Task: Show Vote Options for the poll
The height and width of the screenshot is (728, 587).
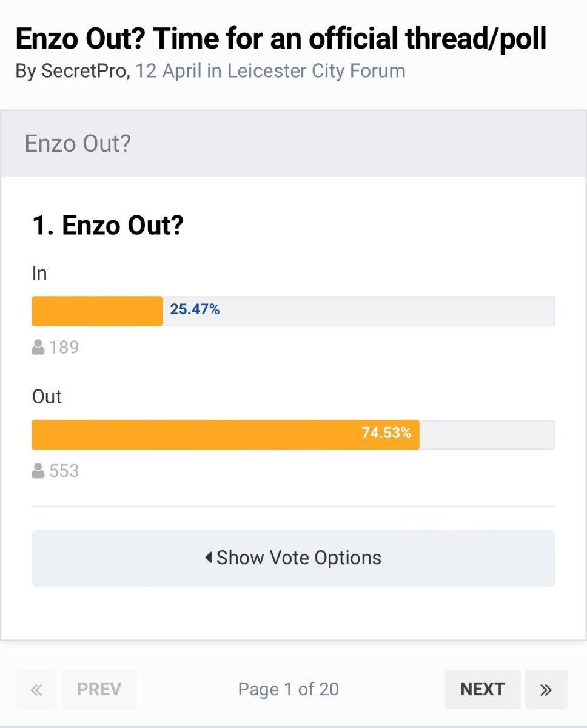Action: pyautogui.click(x=293, y=558)
